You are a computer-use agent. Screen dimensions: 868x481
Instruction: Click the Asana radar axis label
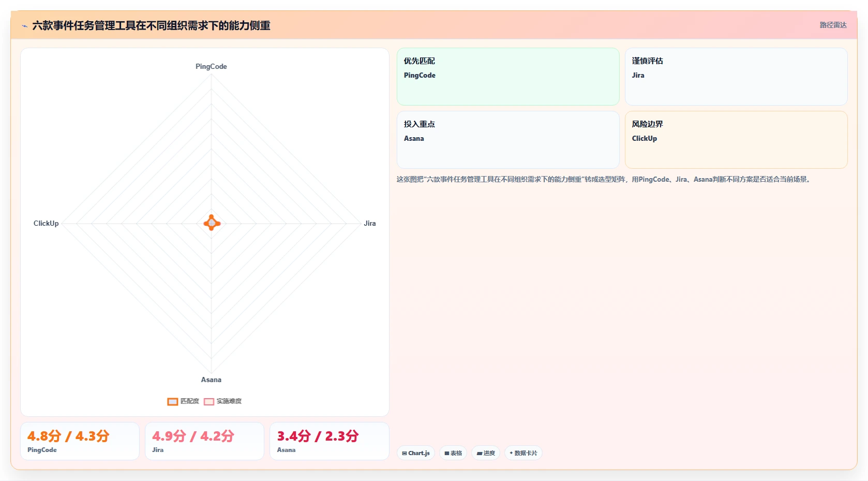coord(211,380)
